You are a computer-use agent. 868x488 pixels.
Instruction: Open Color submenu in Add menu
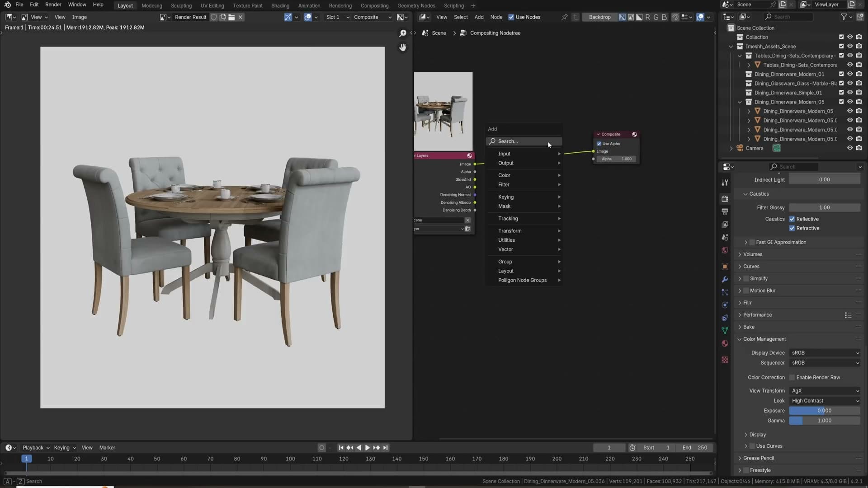coord(524,175)
